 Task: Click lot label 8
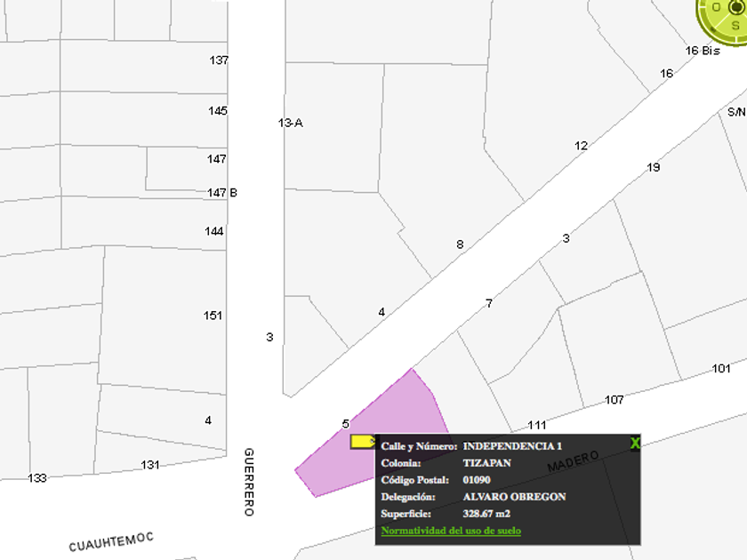tap(460, 244)
